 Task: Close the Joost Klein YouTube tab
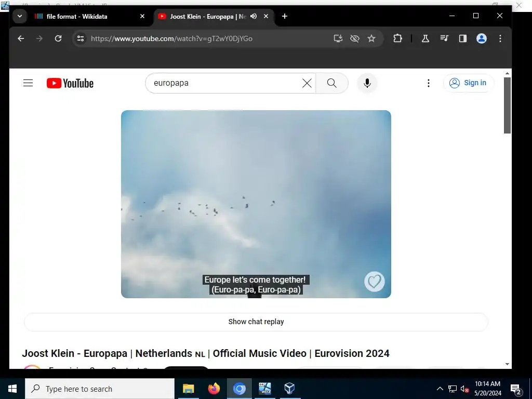(266, 16)
